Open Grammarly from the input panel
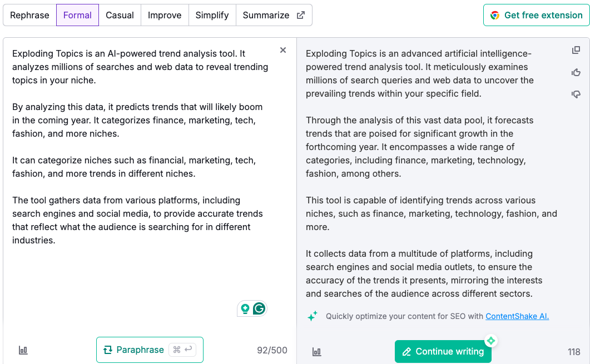The image size is (590, 364). (259, 308)
